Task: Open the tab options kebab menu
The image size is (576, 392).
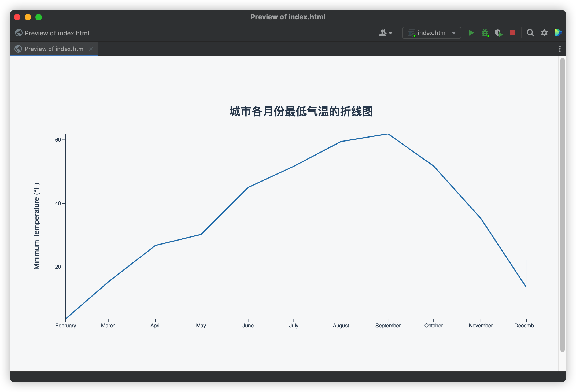Action: tap(560, 49)
